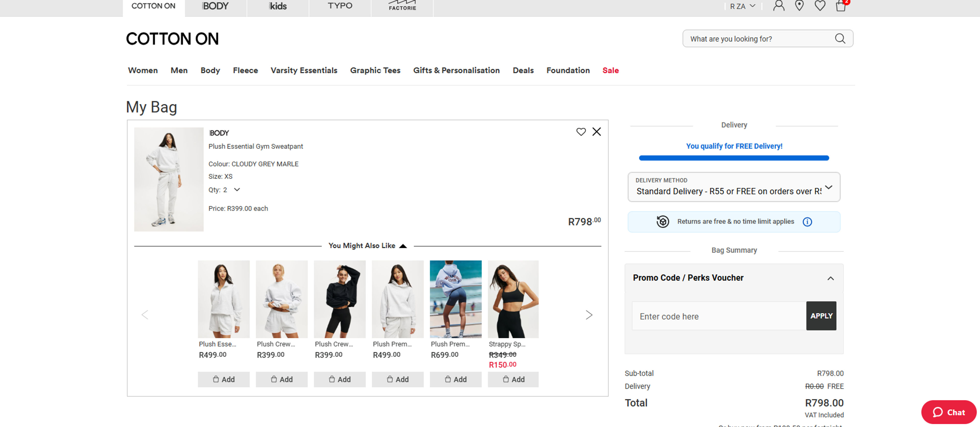
Task: Open the Plush Essential Gym Sweatpant link
Action: pyautogui.click(x=256, y=146)
